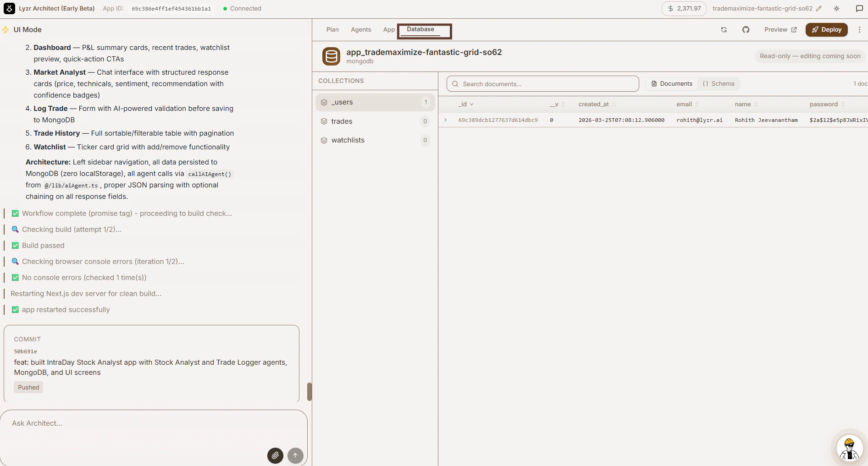Click the Search documents input field
868x466 pixels.
[x=542, y=84]
